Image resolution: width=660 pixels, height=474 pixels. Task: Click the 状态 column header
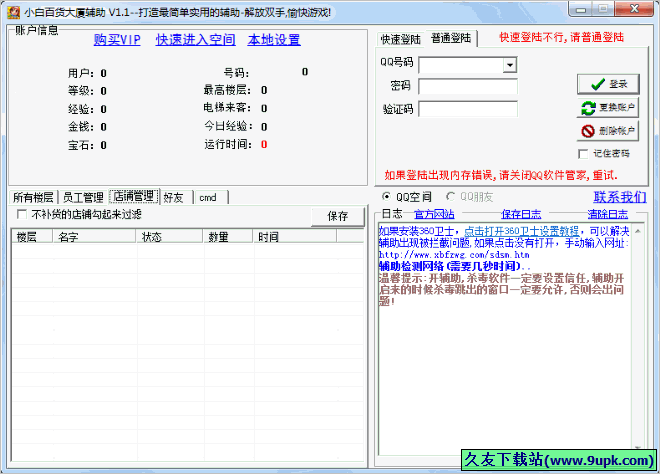pos(170,237)
